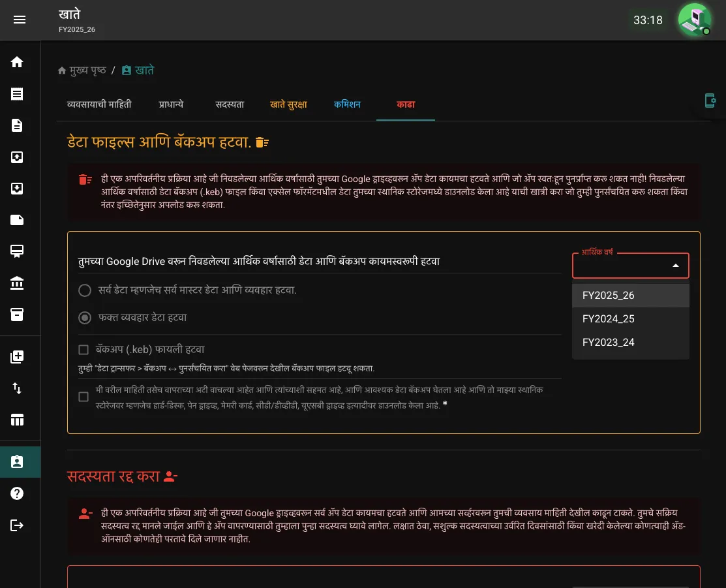Switch to कमिशन tab
726x588 pixels.
point(347,104)
